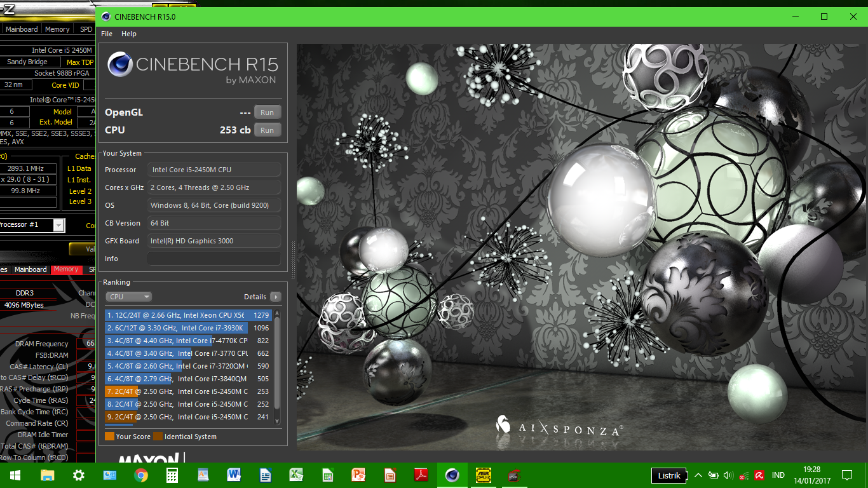Click the 253 cb CPU score
The height and width of the screenshot is (488, 868).
pyautogui.click(x=235, y=130)
